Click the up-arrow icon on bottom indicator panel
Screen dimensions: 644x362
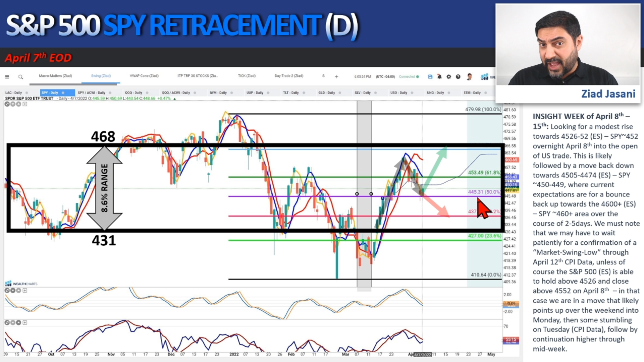[x=19, y=322]
